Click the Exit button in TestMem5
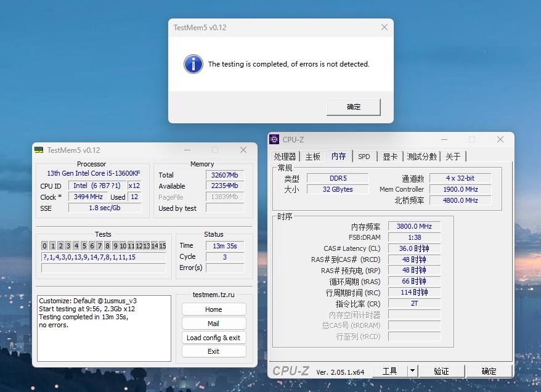The width and height of the screenshot is (541, 392). pos(213,351)
